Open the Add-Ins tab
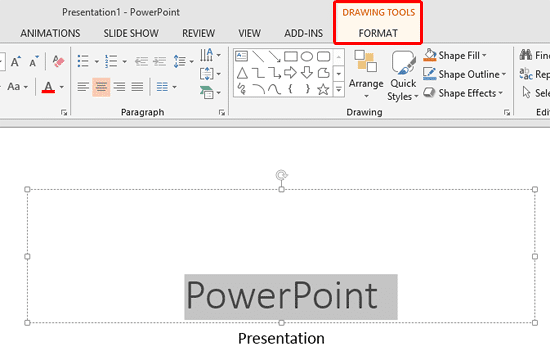This screenshot has width=550, height=360. tap(303, 33)
